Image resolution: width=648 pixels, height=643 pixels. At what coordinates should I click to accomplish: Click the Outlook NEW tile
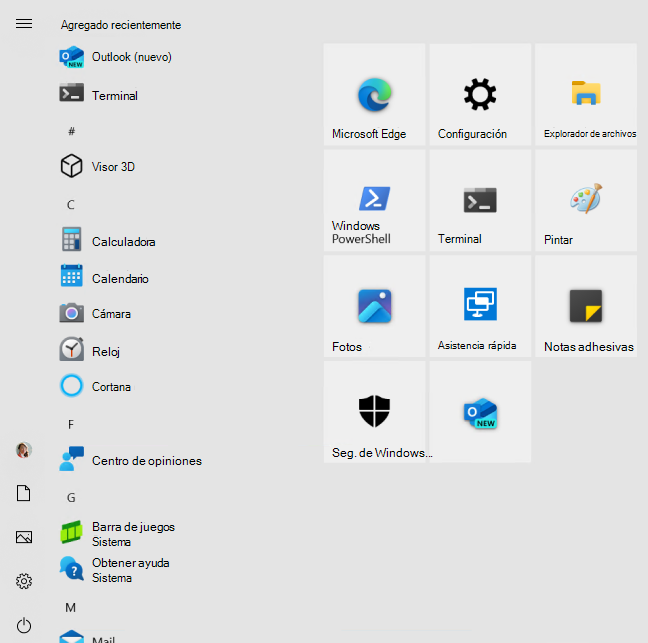[480, 412]
